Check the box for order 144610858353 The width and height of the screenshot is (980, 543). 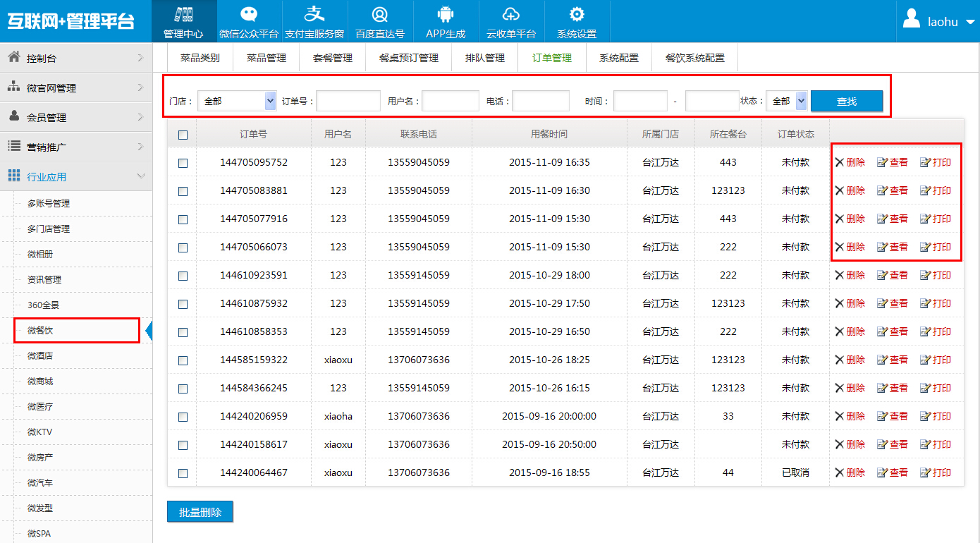tap(183, 332)
